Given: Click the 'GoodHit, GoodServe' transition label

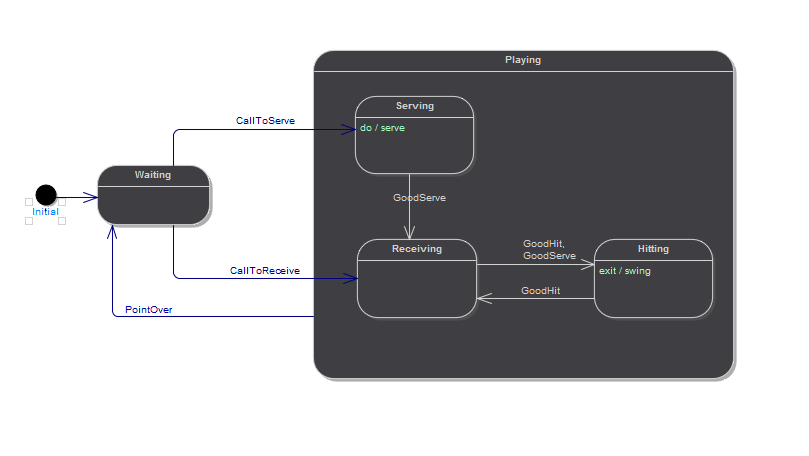Looking at the screenshot, I should coord(549,250).
